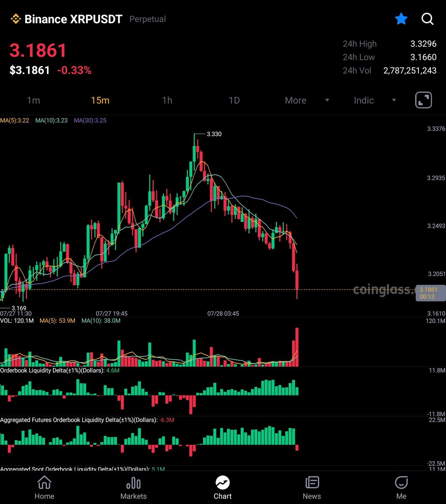Tap the VOL: 120.1M label
This screenshot has width=446, height=504.
(x=17, y=321)
